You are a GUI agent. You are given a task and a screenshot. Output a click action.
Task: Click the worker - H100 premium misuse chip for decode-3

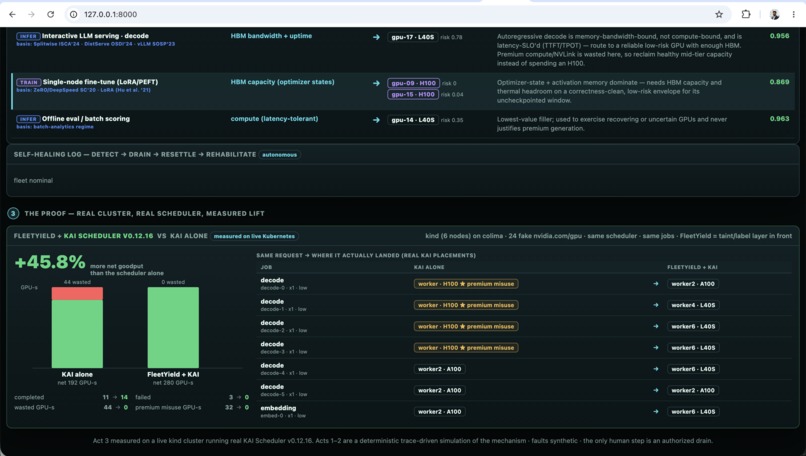coord(466,348)
